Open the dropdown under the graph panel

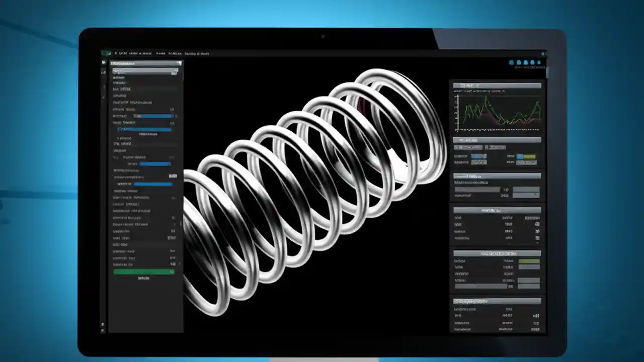point(468,147)
